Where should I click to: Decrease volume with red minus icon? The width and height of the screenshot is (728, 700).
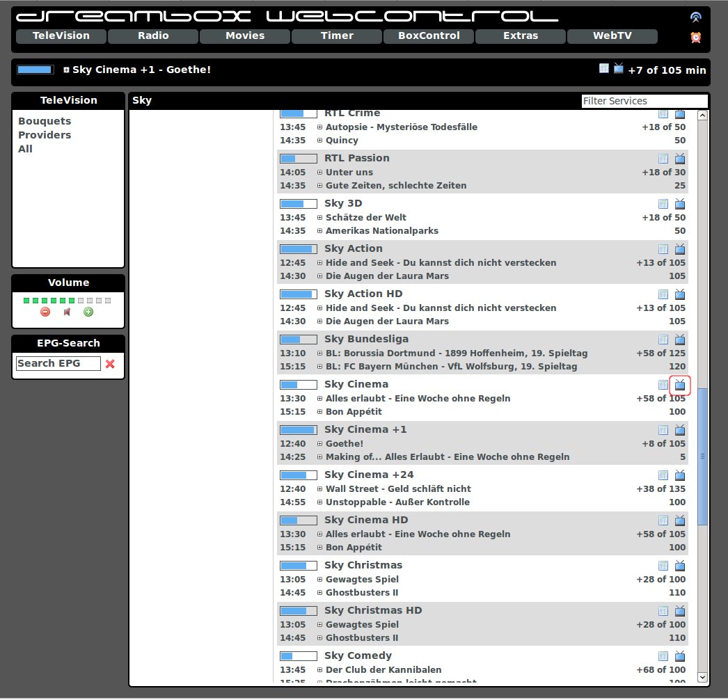pyautogui.click(x=45, y=312)
